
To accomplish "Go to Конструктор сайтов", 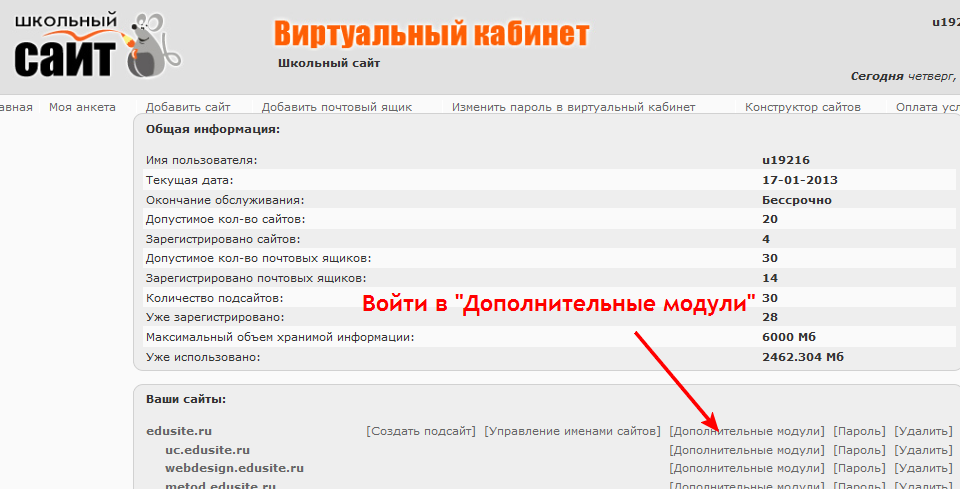I will (803, 107).
